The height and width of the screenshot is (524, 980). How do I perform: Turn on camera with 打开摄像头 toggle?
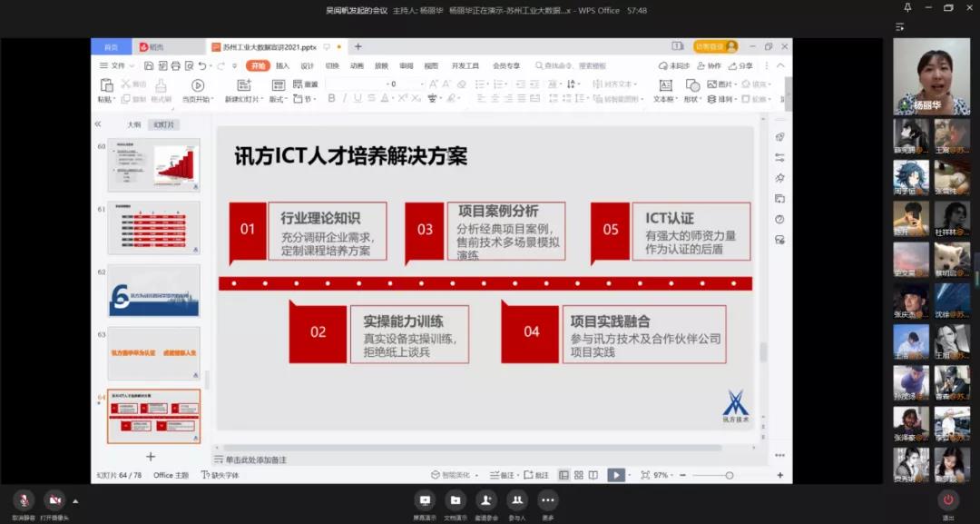point(54,500)
